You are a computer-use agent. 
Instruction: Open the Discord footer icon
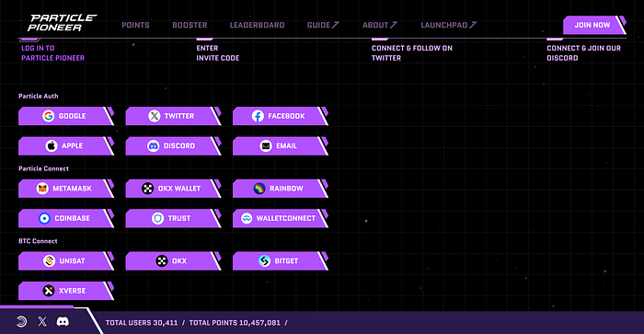63,321
